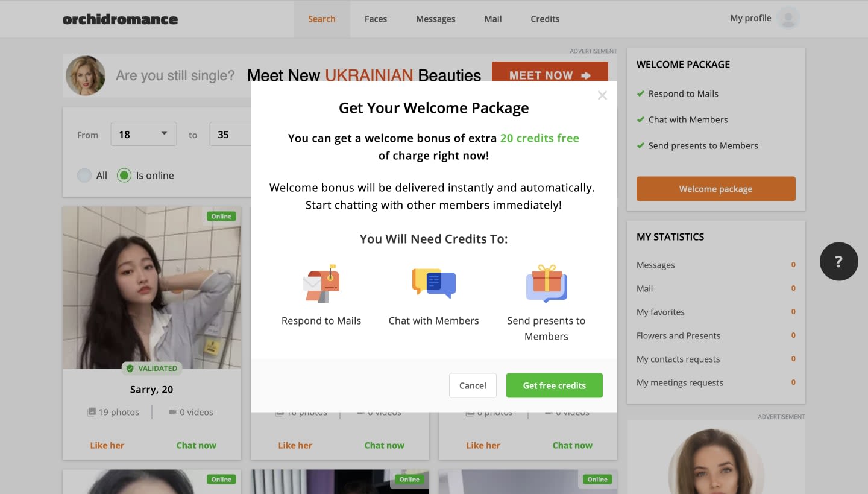Cancel the Welcome Package dialog
Viewport: 868px width, 494px height.
pos(473,385)
